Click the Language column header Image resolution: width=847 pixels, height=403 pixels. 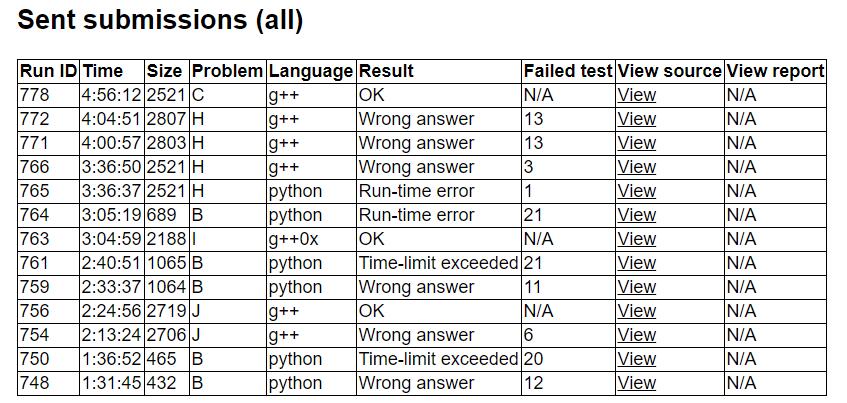[310, 71]
